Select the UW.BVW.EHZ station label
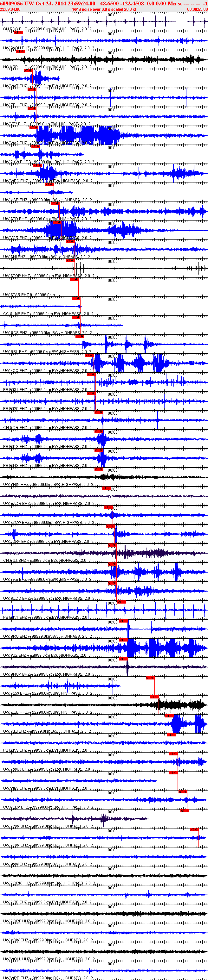The image size is (208, 980). pyautogui.click(x=48, y=865)
